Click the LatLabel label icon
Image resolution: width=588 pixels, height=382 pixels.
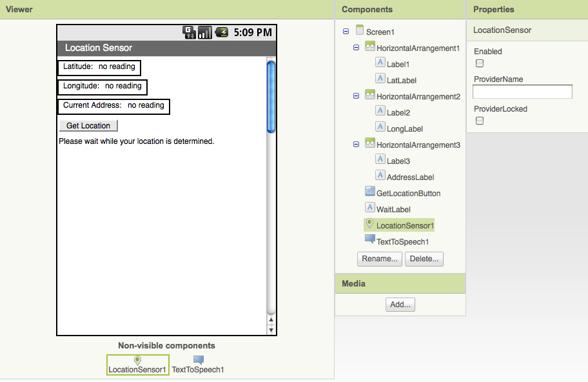tap(380, 80)
